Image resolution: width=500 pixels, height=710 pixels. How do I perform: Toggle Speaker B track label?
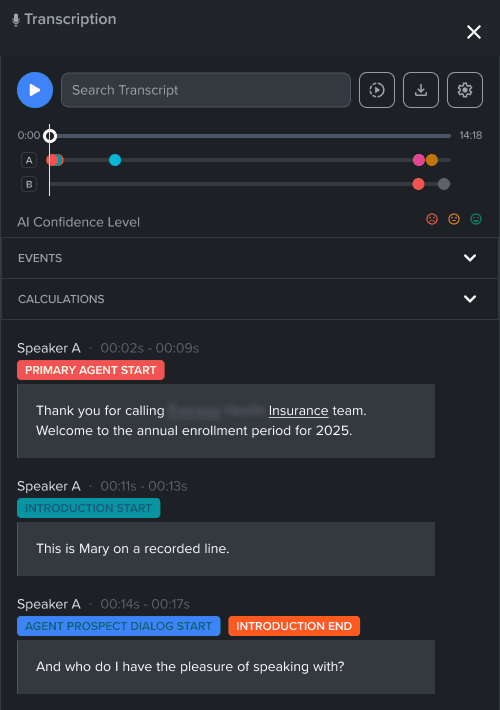[29, 184]
